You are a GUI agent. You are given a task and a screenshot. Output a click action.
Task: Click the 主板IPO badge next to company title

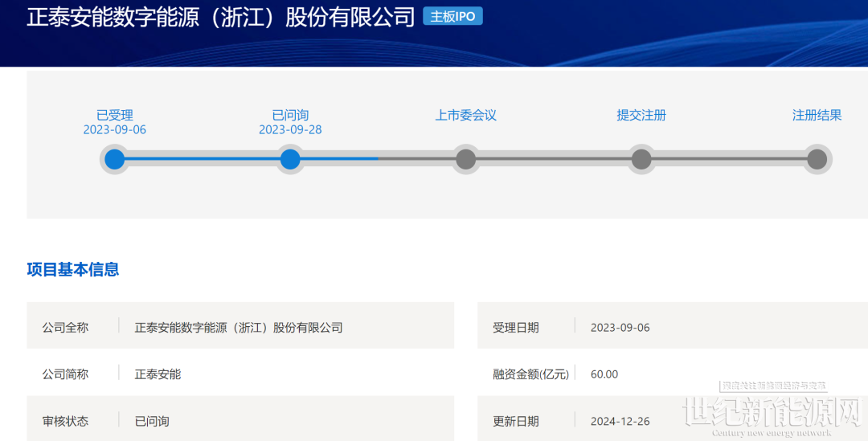click(452, 17)
